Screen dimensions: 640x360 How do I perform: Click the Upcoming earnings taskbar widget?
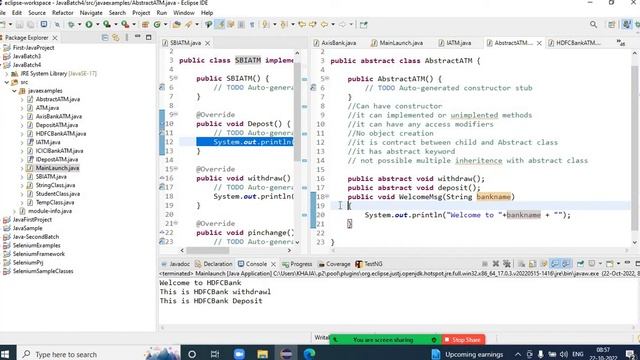pos(467,354)
